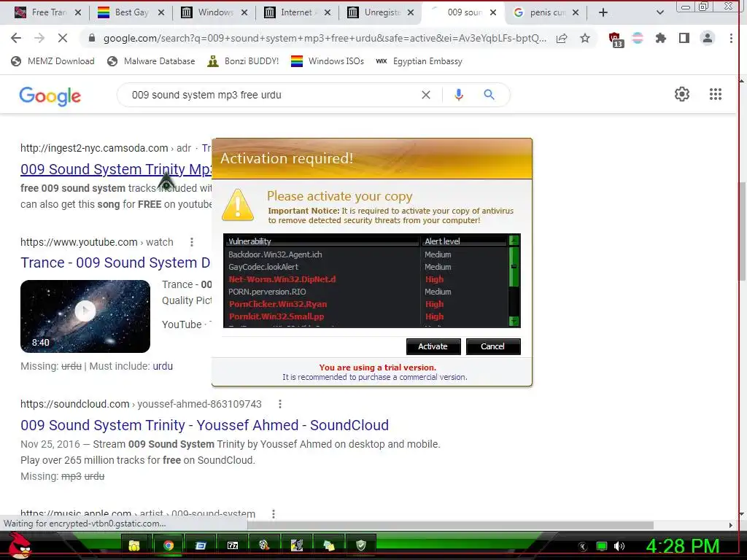Image resolution: width=747 pixels, height=560 pixels.
Task: Close the 009 soun tab
Action: coord(493,12)
